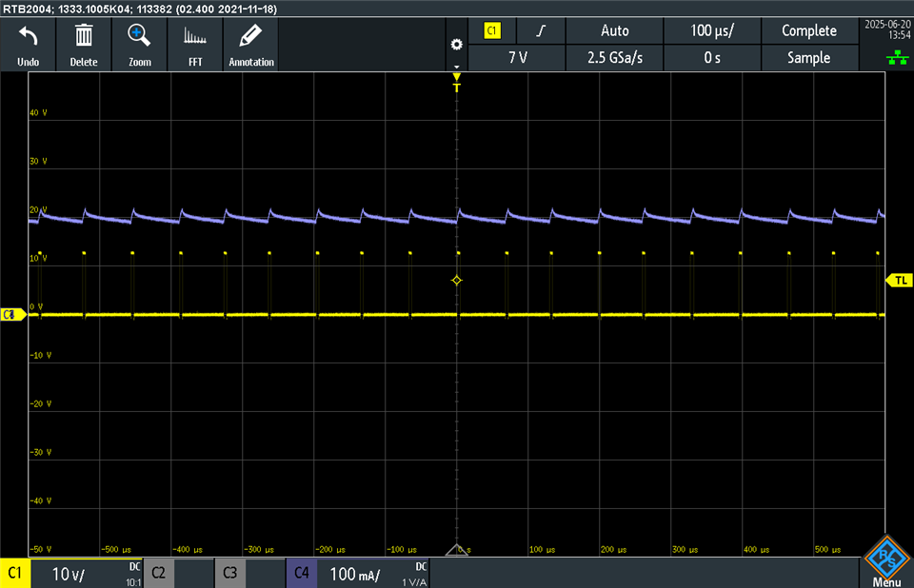
Task: Click the DC 10:1 coupling label for C1
Action: [134, 574]
